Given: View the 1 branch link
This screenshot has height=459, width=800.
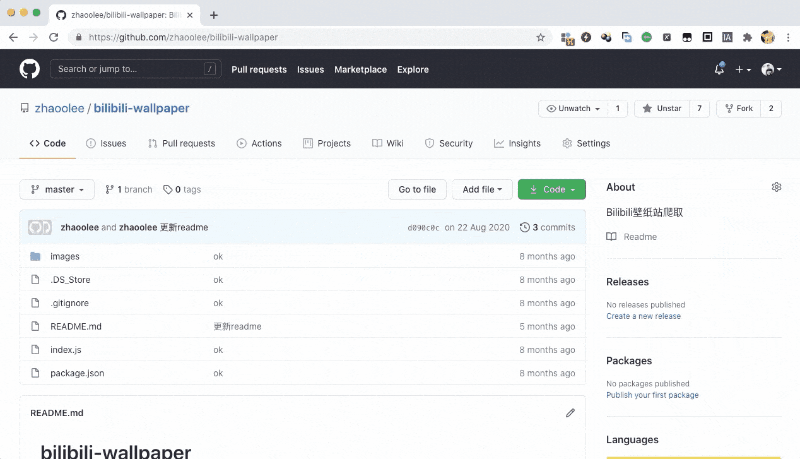Looking at the screenshot, I should click(129, 189).
